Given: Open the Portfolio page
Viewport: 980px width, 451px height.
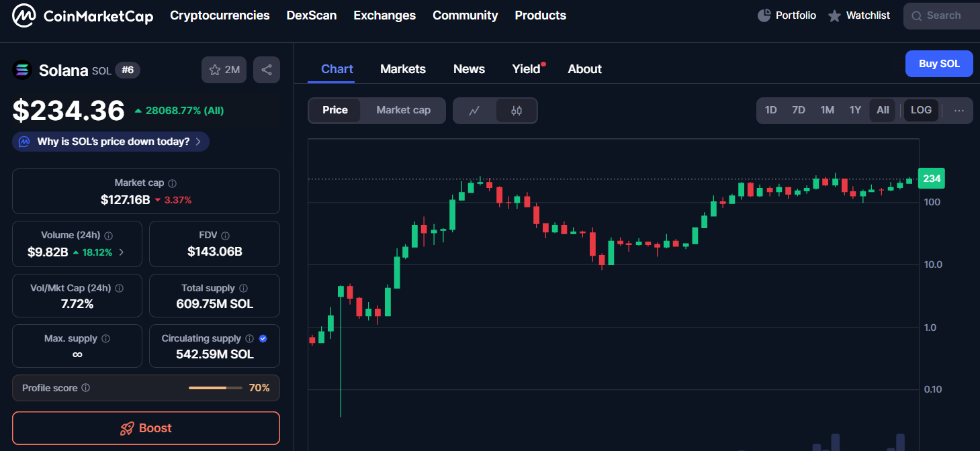Looking at the screenshot, I should point(787,15).
